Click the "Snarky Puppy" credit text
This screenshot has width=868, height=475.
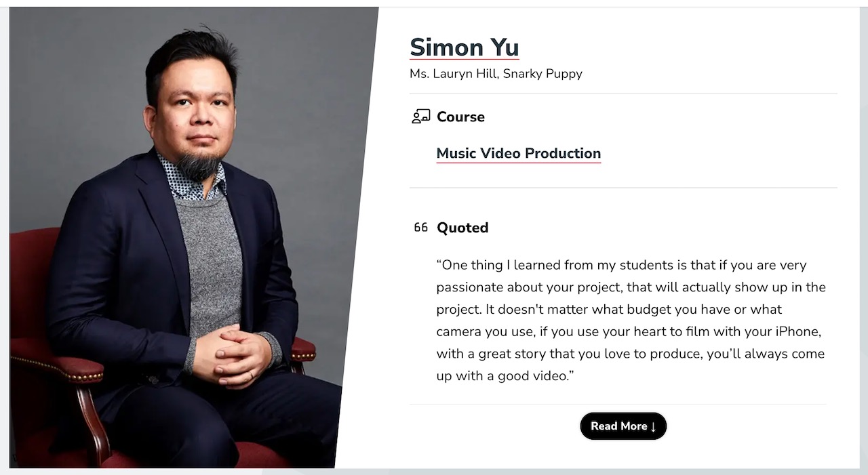point(542,74)
